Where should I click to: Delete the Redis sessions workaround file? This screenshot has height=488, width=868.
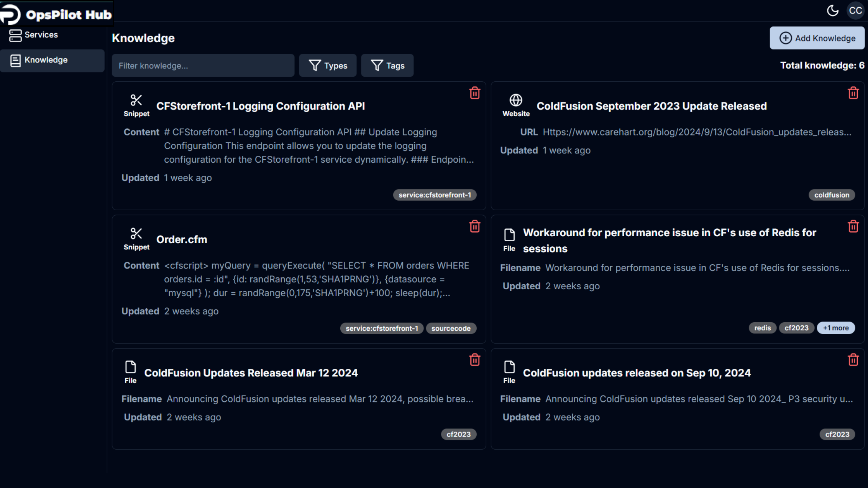point(853,226)
